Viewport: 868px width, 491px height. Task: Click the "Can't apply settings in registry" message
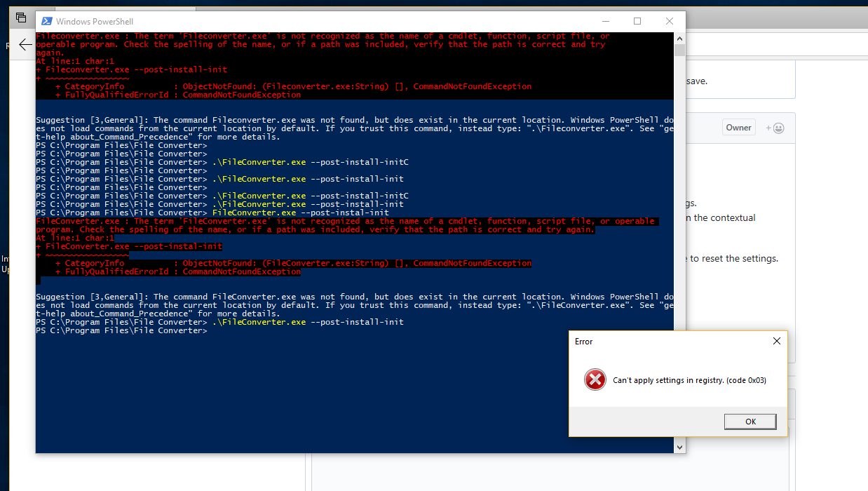tap(689, 380)
